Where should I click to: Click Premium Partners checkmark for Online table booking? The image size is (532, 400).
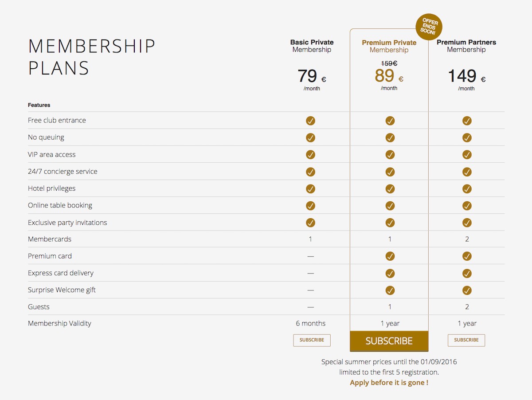[x=467, y=205]
